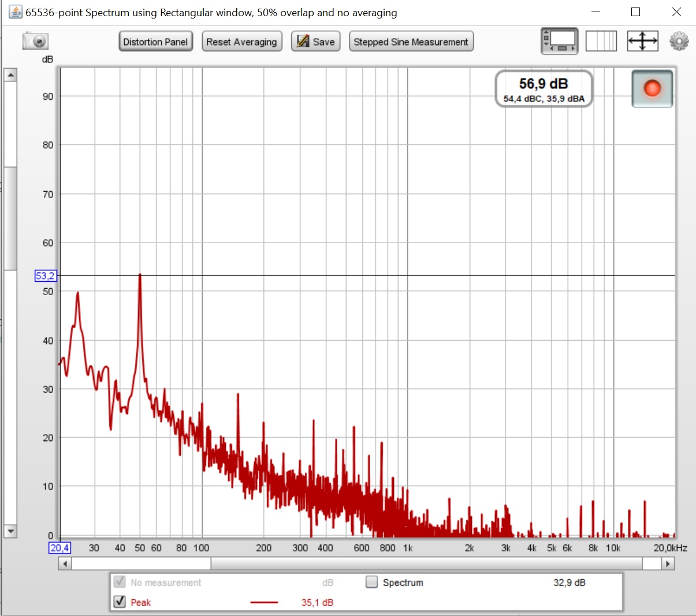Click vertical scrollbar up arrow
This screenshot has width=696, height=616.
pos(10,75)
